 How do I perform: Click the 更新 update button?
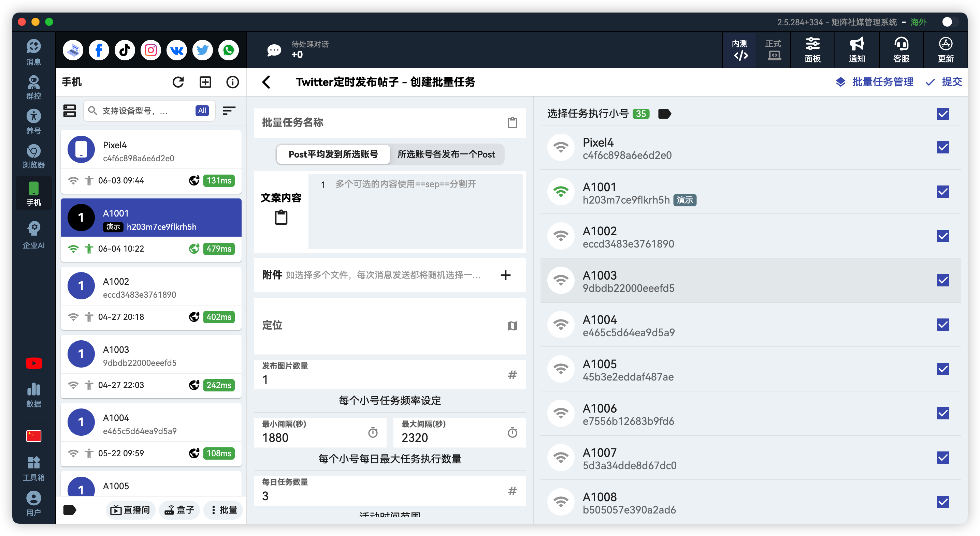946,50
